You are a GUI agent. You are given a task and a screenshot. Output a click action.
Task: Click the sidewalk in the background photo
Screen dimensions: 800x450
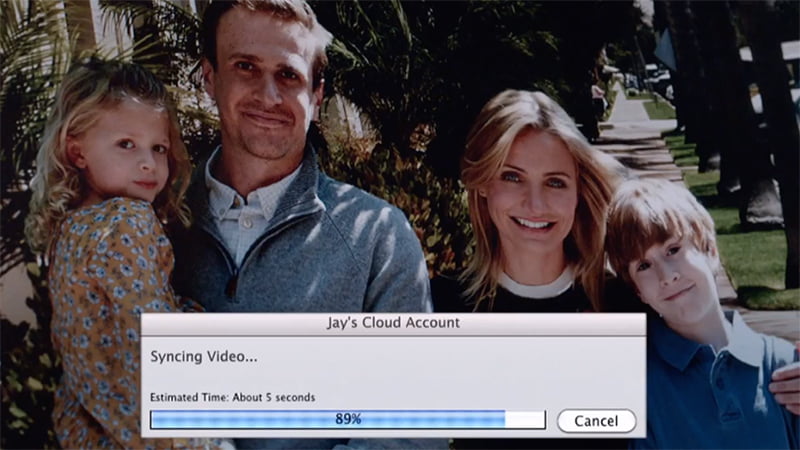(x=640, y=140)
